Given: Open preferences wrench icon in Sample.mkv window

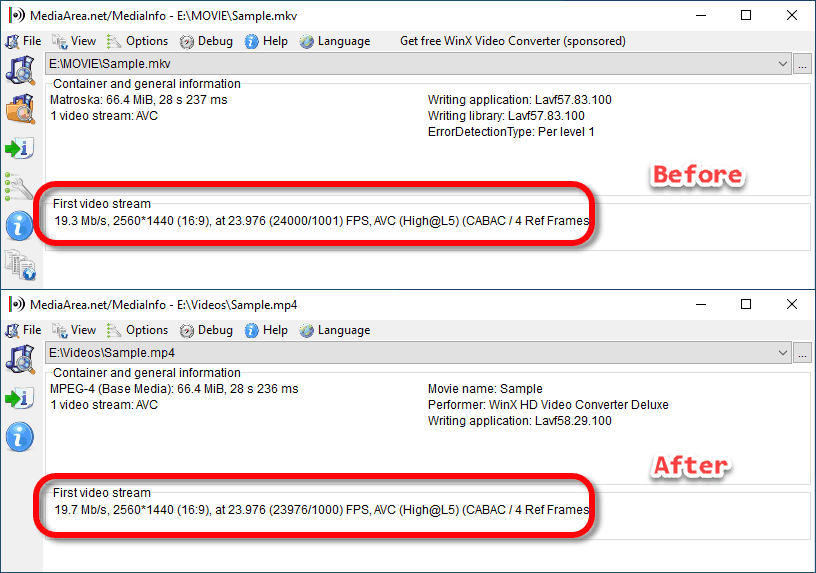Looking at the screenshot, I should pos(19,187).
